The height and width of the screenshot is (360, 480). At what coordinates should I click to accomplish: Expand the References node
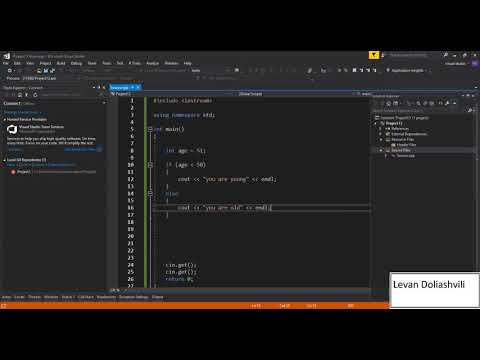381,129
